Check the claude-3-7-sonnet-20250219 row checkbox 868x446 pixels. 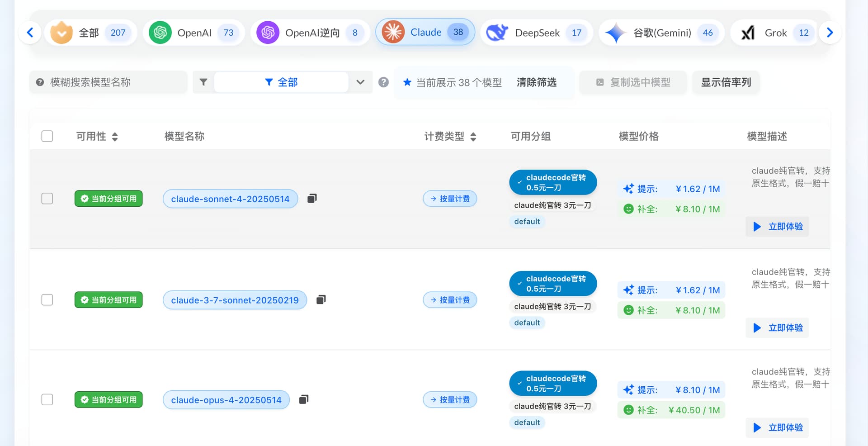click(47, 300)
